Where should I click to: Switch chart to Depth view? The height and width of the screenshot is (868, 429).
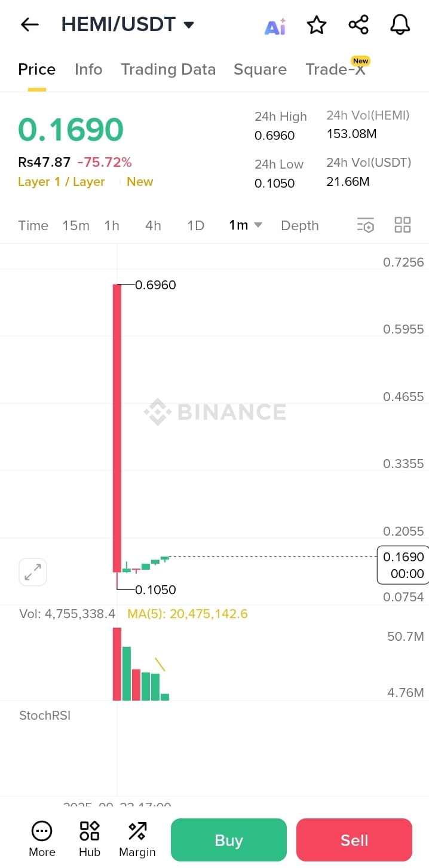(300, 225)
